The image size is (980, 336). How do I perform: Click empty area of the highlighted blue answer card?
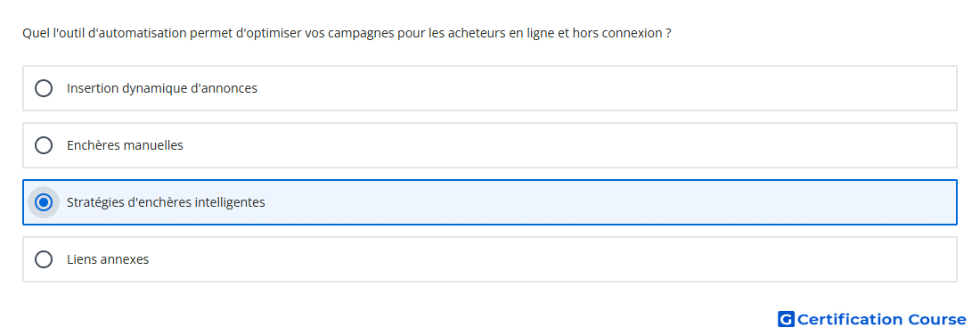pyautogui.click(x=609, y=202)
